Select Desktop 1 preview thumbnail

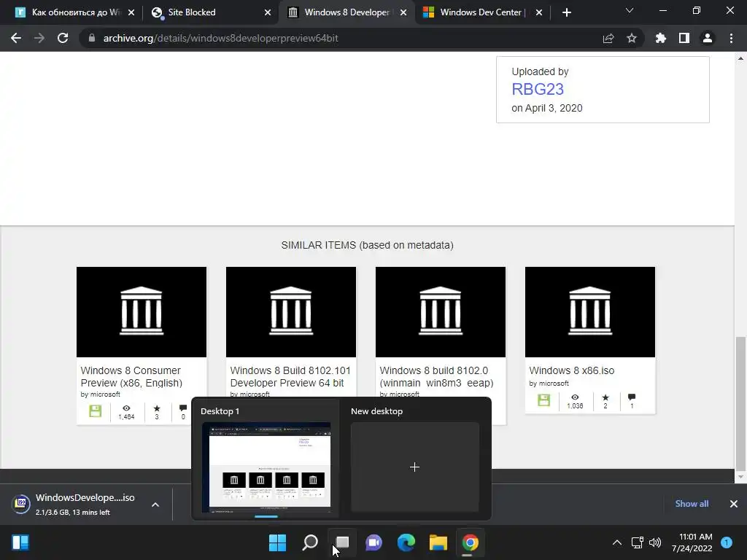[x=266, y=467]
